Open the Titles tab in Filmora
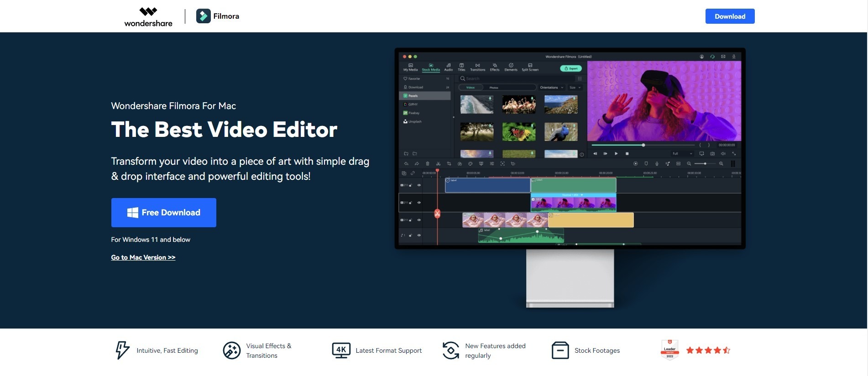 tap(461, 67)
